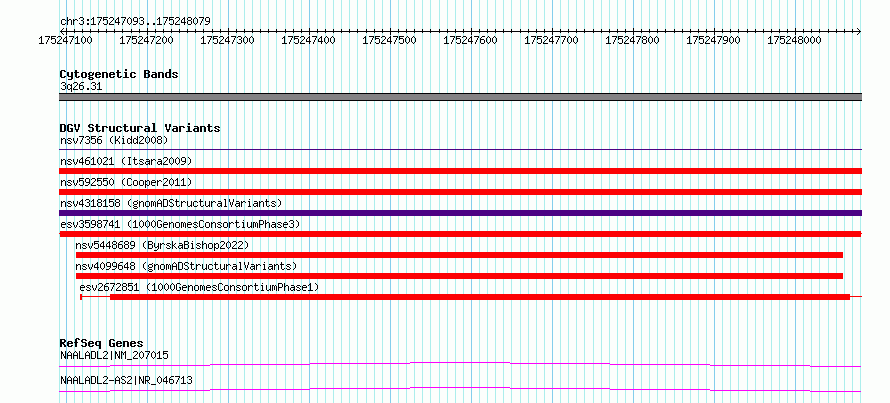The height and width of the screenshot is (403, 890).
Task: Click the chr3:175247093..175248079 region label
Action: click(136, 21)
